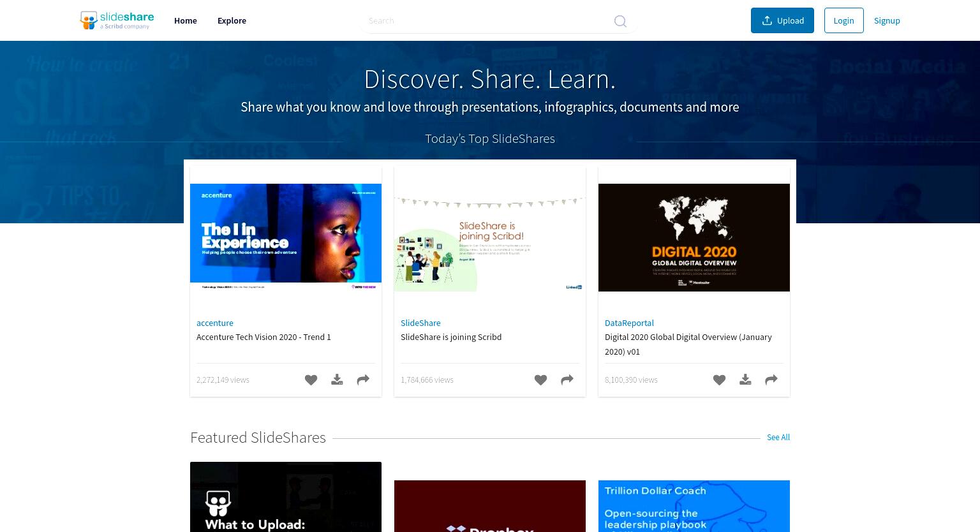Open the Home menu item
The image size is (980, 532).
tap(186, 20)
